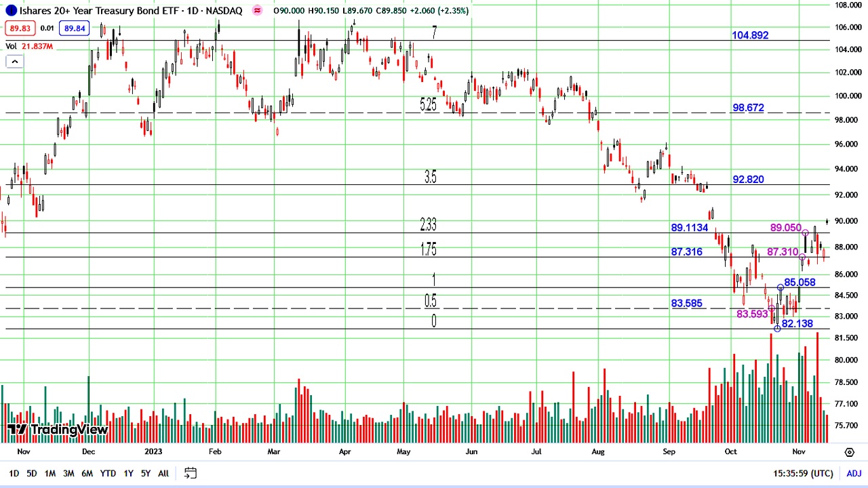Open the Go to date calendar icon

[x=191, y=473]
